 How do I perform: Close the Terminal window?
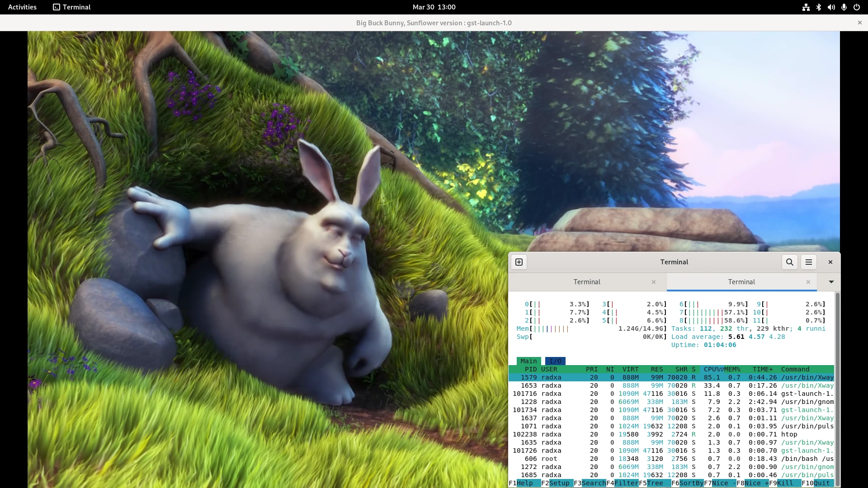tap(830, 262)
